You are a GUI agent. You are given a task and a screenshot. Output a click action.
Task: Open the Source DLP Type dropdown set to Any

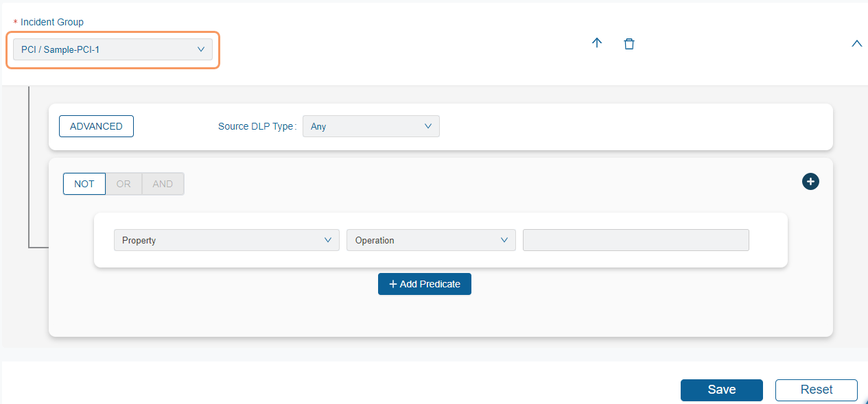[x=371, y=126]
